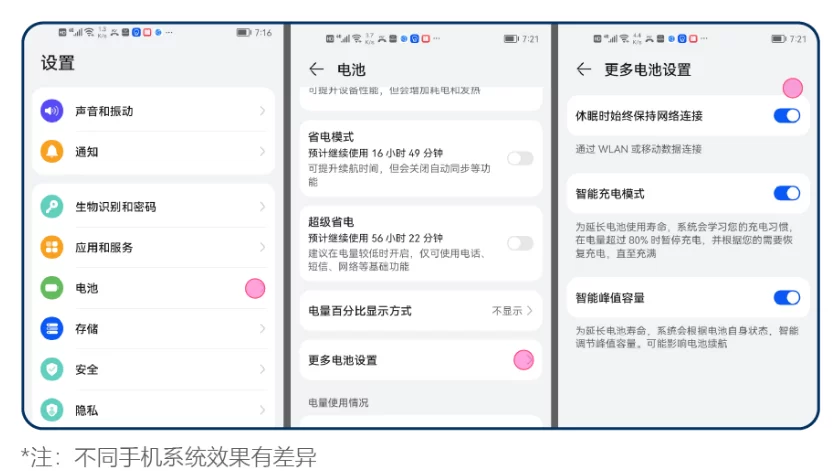Expand 通知 row chevron
This screenshot has width=838, height=471.
[x=262, y=151]
